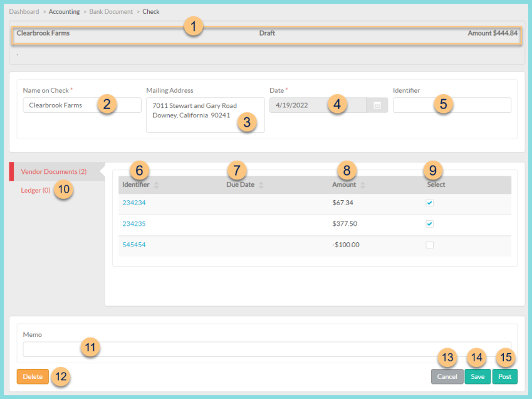This screenshot has width=532, height=399.
Task: Cancel editing the check
Action: pyautogui.click(x=447, y=376)
